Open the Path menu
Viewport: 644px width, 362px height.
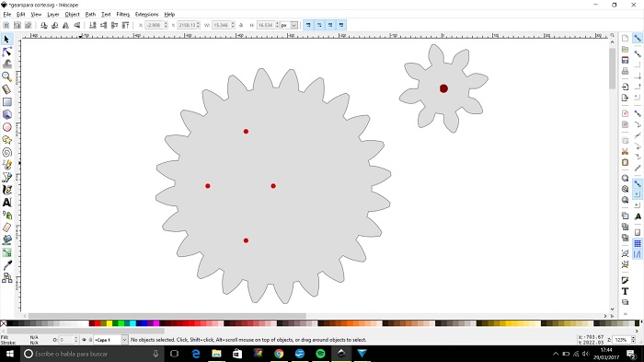[90, 15]
